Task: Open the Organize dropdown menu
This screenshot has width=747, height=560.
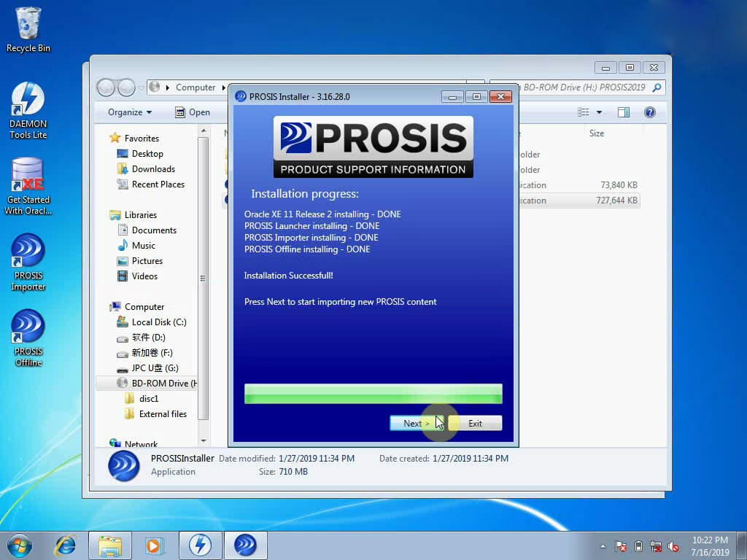Action: click(x=130, y=112)
